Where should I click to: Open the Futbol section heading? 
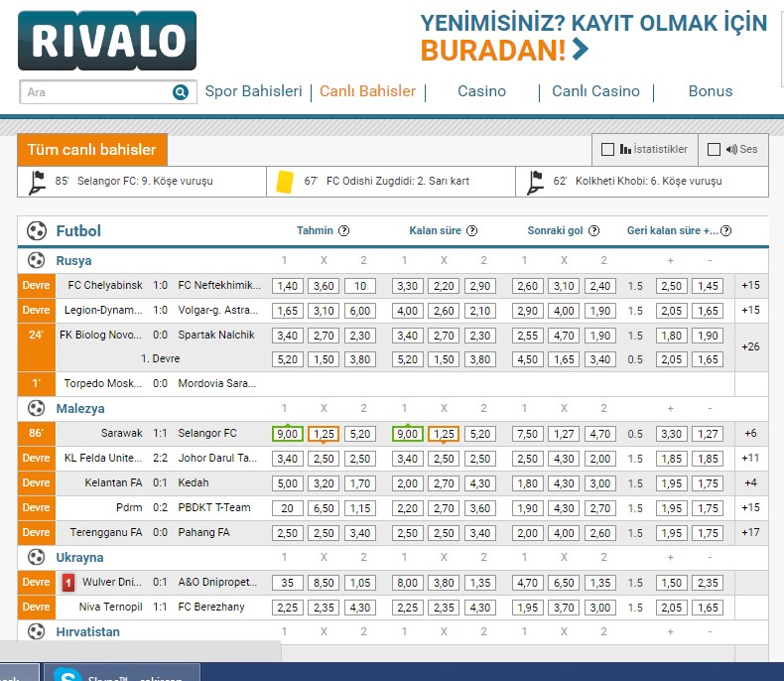(x=78, y=231)
